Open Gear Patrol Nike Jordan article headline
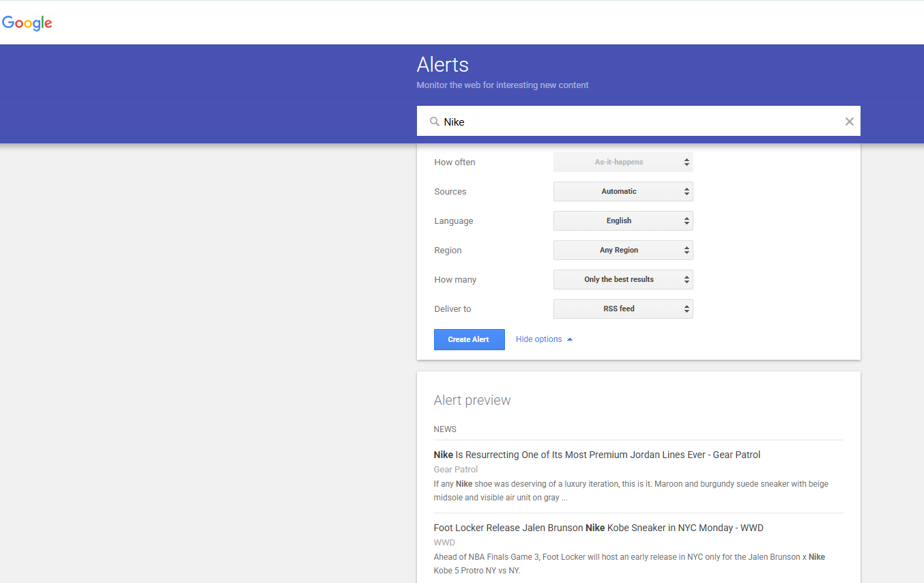 (597, 455)
